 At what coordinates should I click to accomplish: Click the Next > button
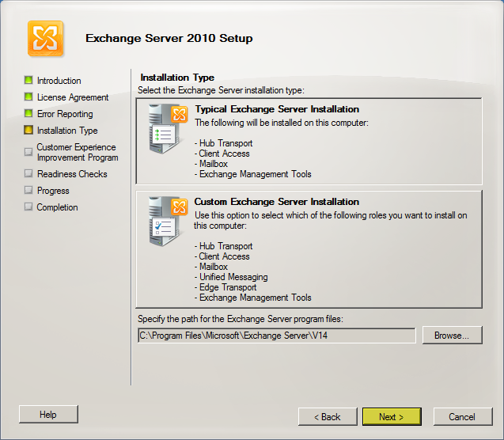(x=392, y=417)
